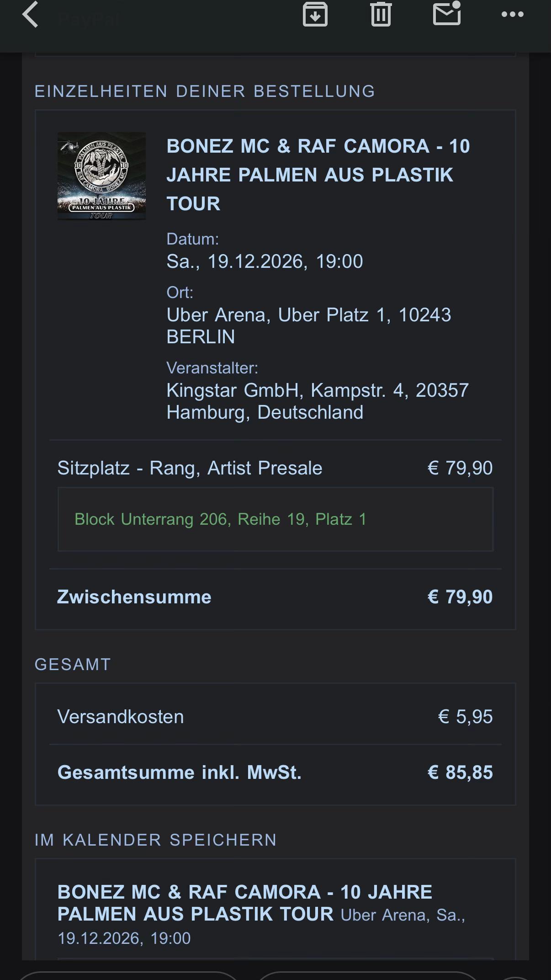Viewport: 551px width, 980px height.
Task: Mark email as unread with envelope icon
Action: pyautogui.click(x=447, y=13)
